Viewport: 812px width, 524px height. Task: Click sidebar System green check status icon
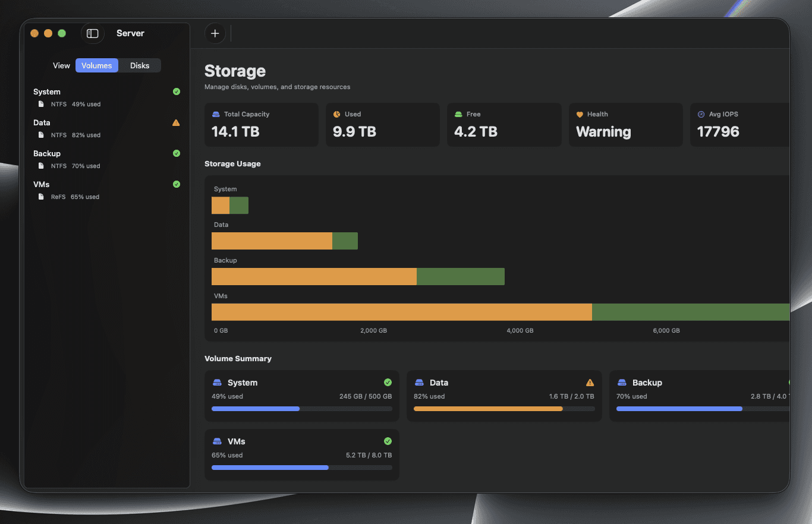tap(176, 91)
